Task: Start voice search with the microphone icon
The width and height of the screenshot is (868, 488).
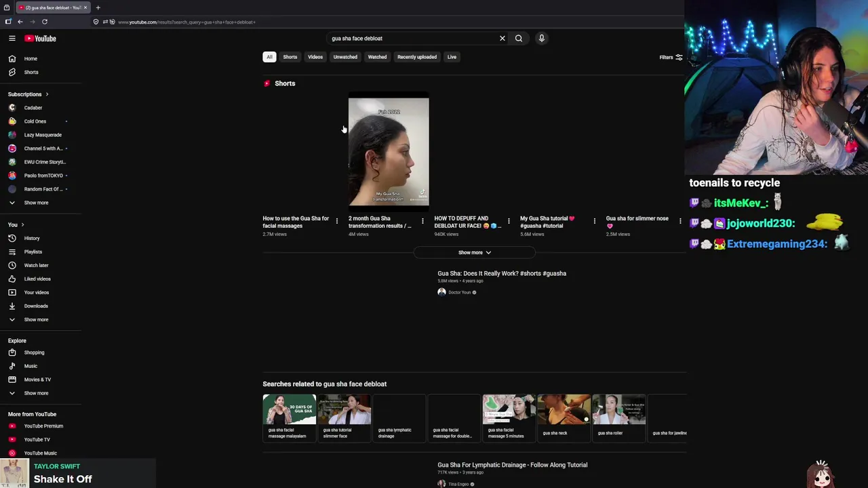Action: pos(542,39)
